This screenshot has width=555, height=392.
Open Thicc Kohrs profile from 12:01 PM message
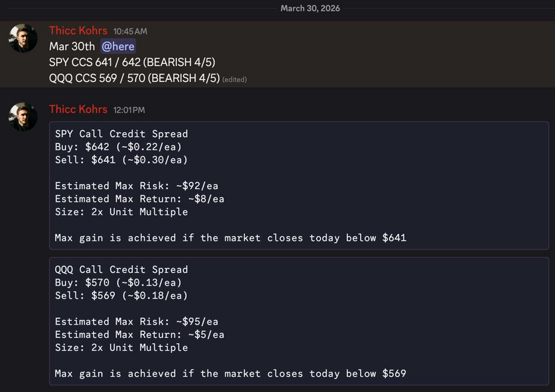coord(78,109)
